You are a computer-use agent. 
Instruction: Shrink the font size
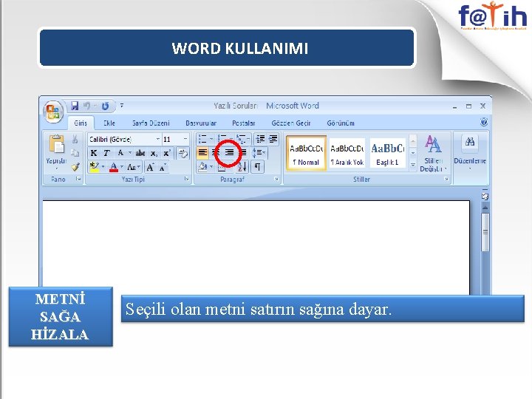click(x=163, y=167)
